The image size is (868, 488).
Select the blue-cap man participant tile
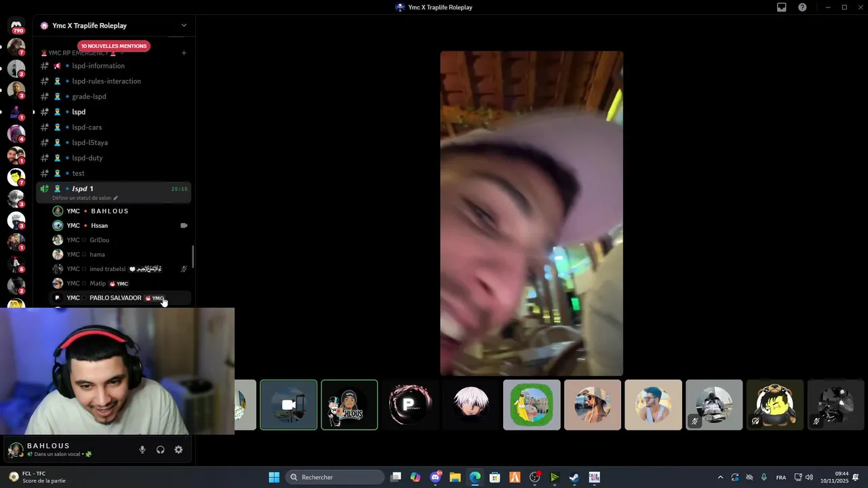tap(653, 405)
